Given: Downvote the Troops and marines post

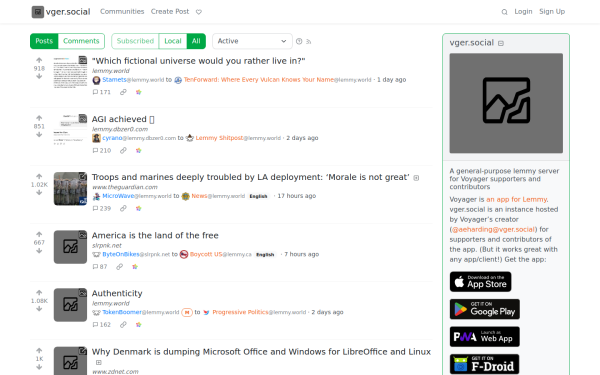Looking at the screenshot, I should (x=39, y=193).
